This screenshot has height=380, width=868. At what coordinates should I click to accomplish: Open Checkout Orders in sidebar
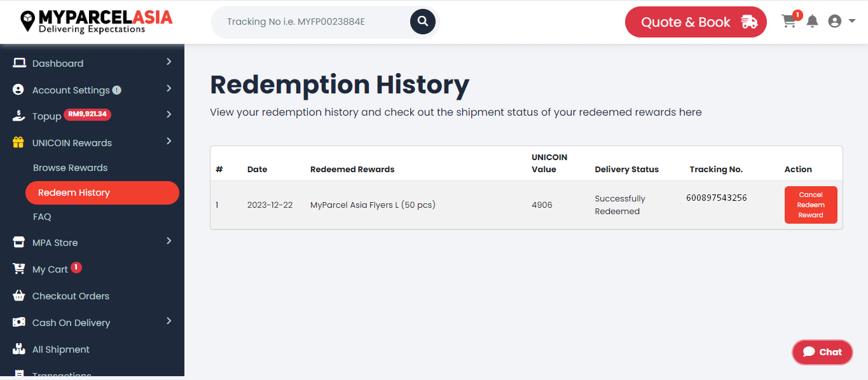tap(71, 296)
